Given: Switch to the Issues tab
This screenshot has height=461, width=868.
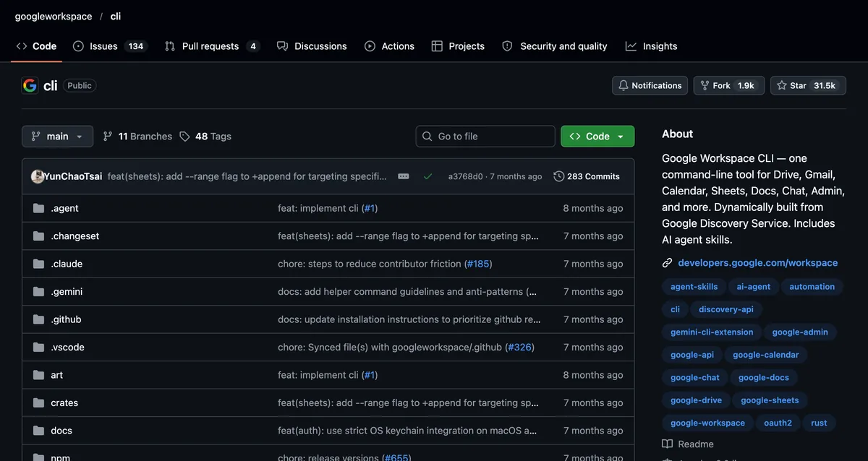Looking at the screenshot, I should [x=110, y=46].
